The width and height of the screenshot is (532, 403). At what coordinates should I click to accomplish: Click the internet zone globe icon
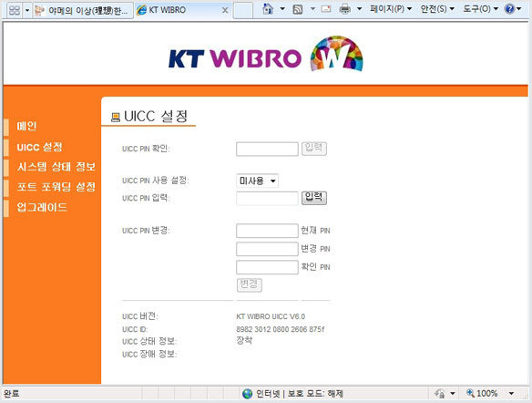pos(248,394)
